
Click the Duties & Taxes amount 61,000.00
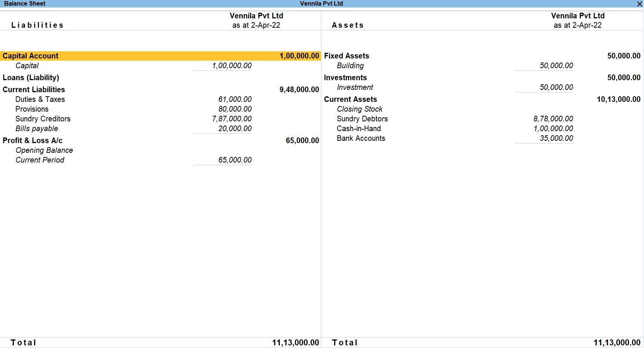[235, 99]
